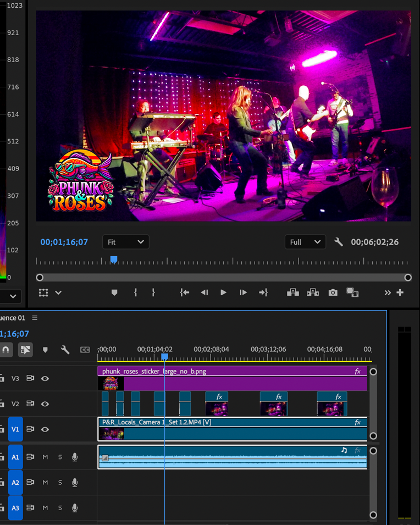Toggle the timeline Linked Selection button

(x=25, y=350)
